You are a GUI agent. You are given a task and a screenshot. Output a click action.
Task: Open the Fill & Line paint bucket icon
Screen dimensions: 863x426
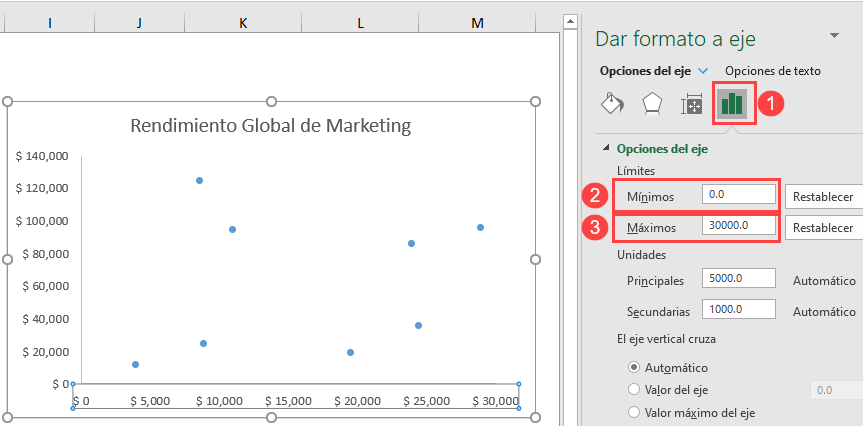pos(612,103)
